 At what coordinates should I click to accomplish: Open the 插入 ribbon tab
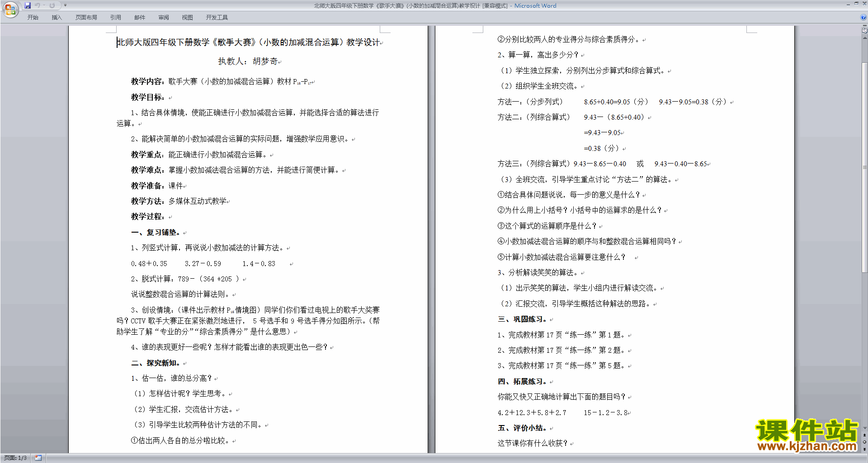pos(57,17)
